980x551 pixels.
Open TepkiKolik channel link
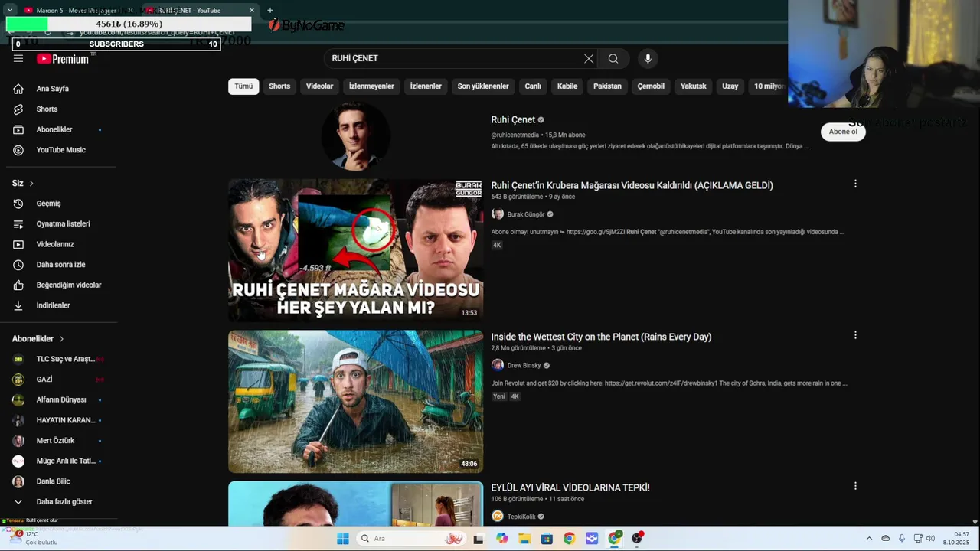(521, 517)
